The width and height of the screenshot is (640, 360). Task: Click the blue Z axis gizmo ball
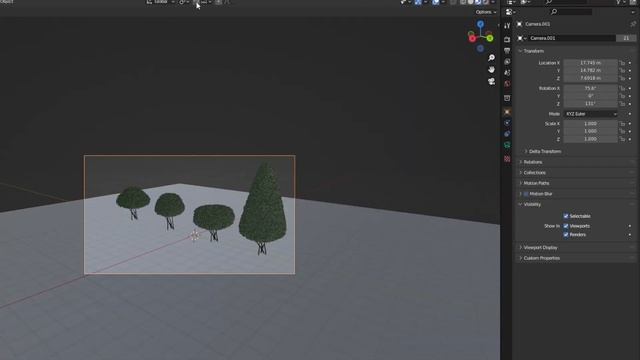coord(480,24)
